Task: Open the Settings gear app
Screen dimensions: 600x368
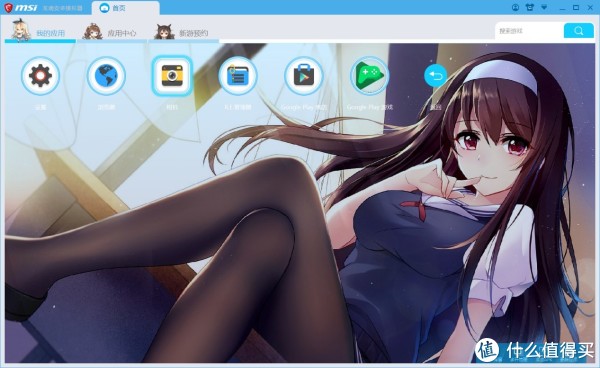Action: pos(40,76)
